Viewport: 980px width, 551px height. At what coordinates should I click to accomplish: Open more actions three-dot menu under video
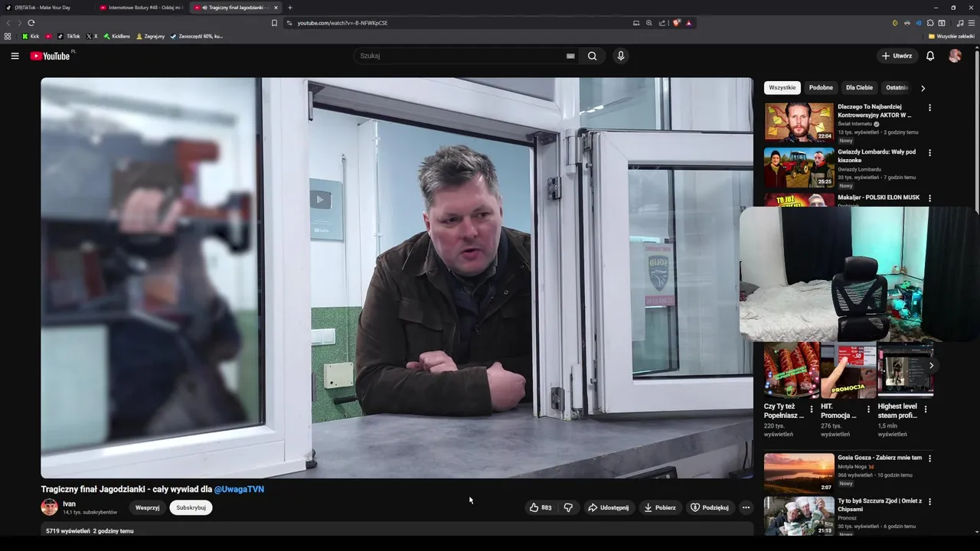pos(746,507)
